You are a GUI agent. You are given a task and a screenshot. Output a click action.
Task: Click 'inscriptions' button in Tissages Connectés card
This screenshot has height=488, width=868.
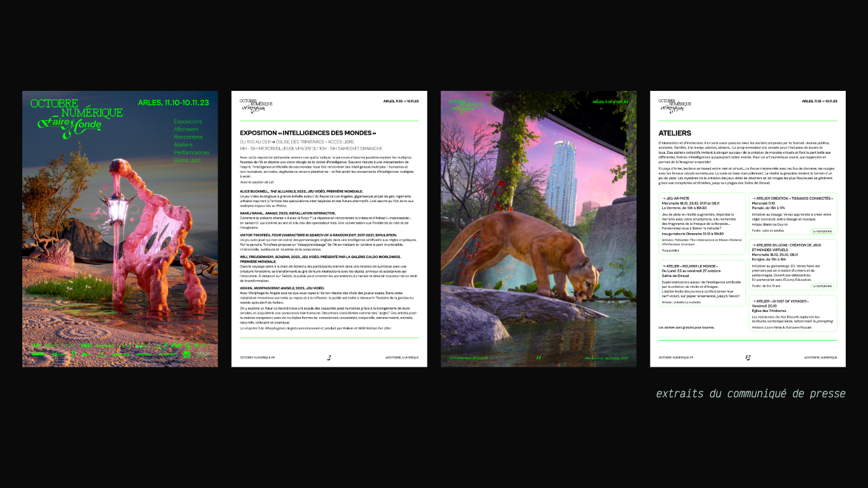[821, 231]
